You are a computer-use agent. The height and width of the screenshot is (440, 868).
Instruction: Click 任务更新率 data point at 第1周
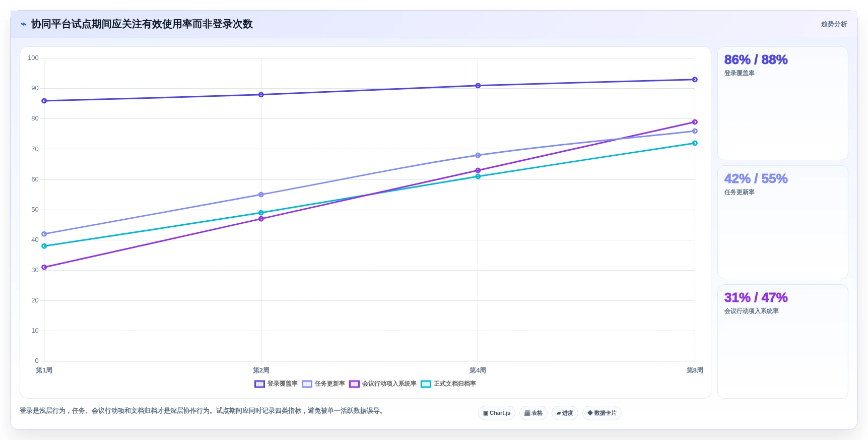44,234
